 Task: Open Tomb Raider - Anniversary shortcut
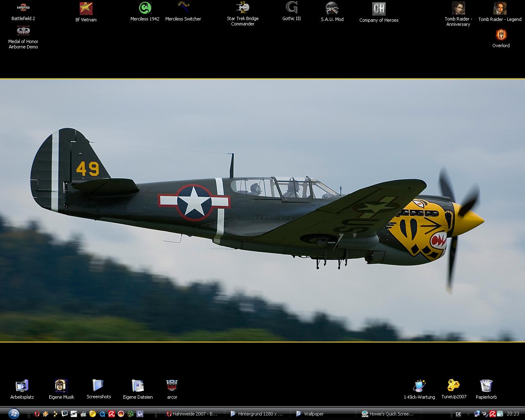pyautogui.click(x=458, y=8)
